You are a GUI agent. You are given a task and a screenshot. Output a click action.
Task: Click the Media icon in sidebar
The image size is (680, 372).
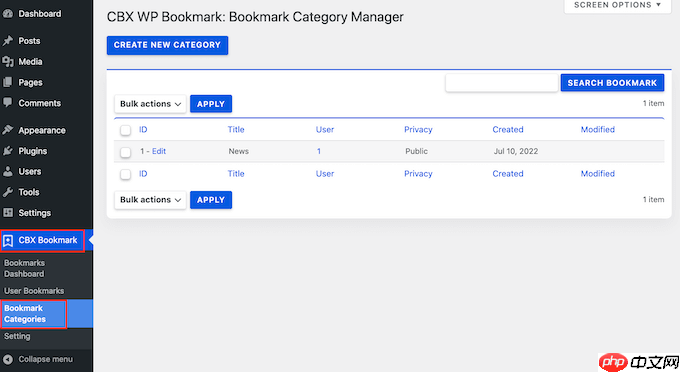7,62
